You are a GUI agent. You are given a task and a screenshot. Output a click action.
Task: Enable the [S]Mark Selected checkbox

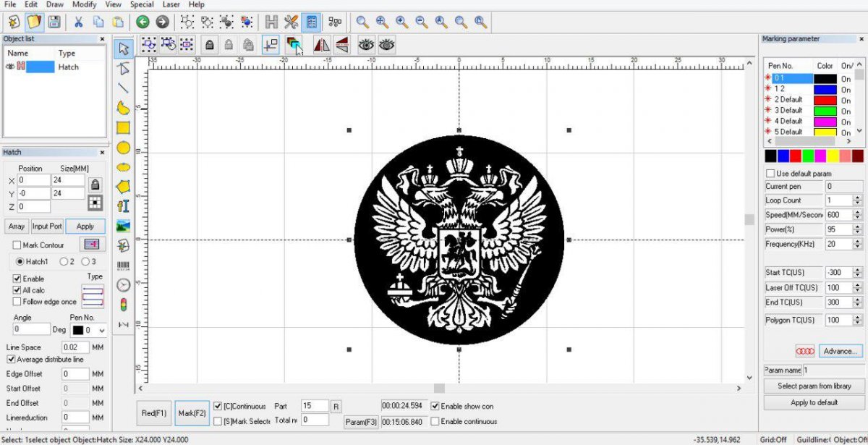pos(218,421)
